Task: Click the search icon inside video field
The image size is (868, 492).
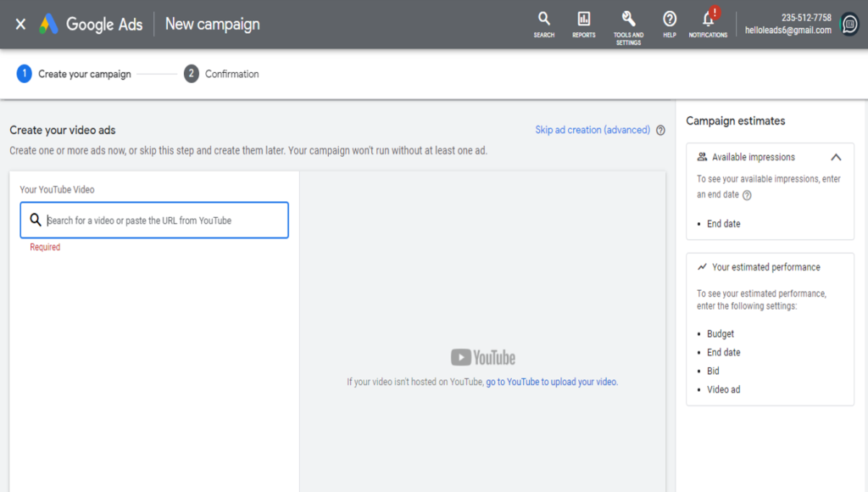Action: 36,221
